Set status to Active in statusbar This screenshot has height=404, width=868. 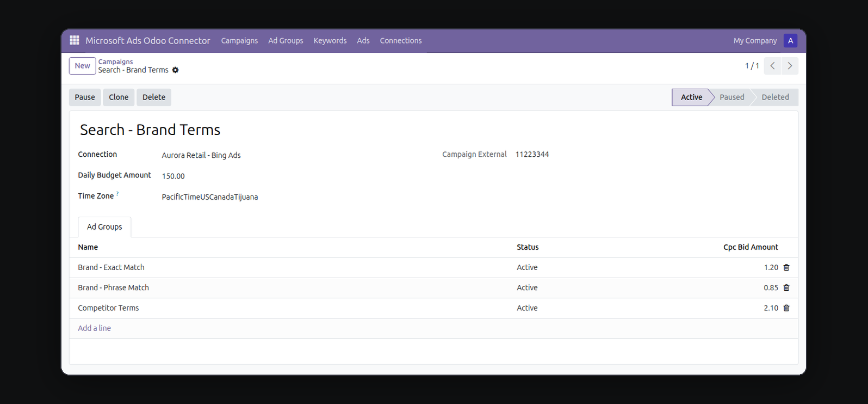pos(691,97)
